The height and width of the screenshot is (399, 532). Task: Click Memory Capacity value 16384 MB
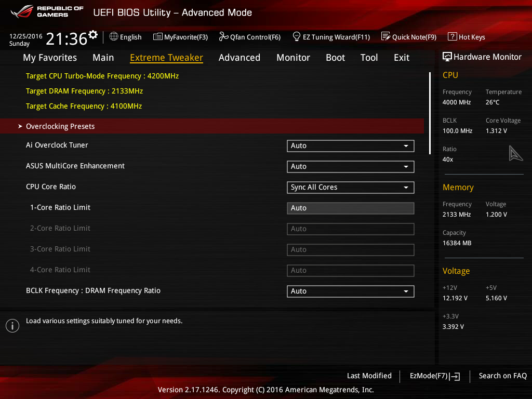(457, 243)
